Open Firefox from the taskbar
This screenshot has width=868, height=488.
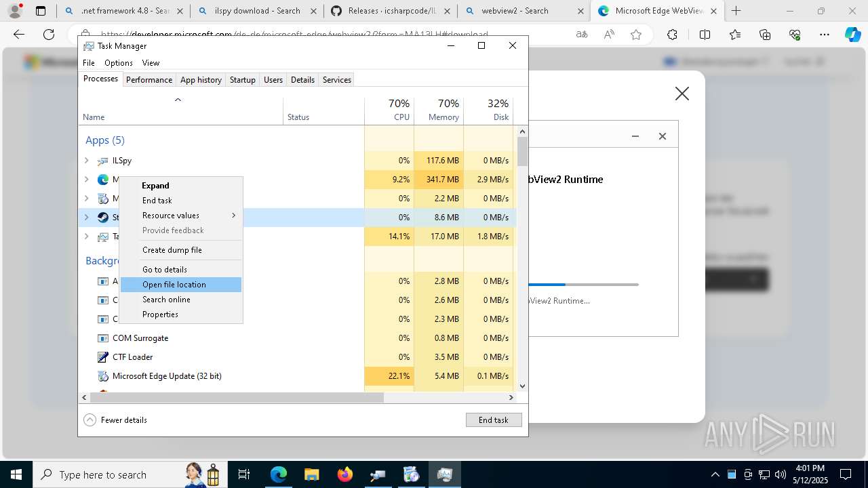[x=345, y=474]
